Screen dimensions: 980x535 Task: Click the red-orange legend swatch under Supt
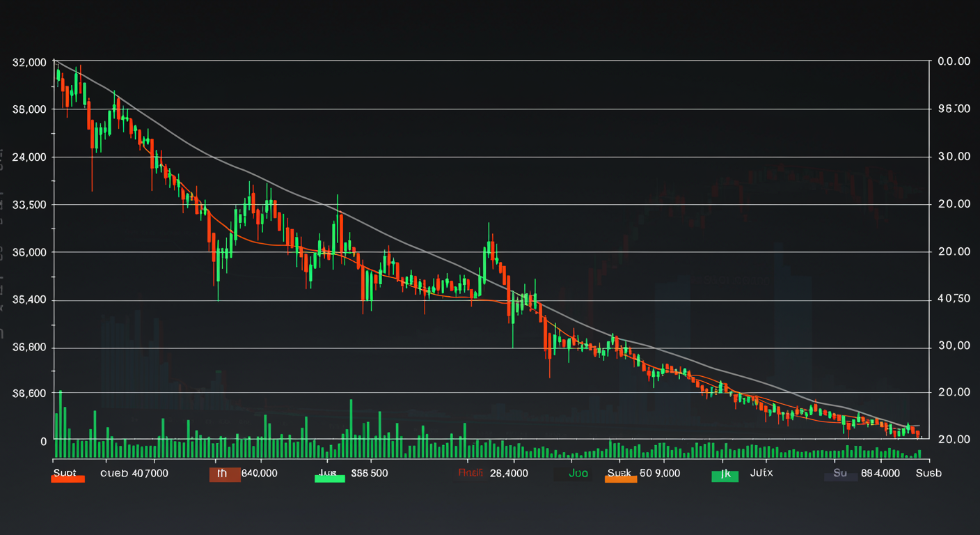click(68, 479)
